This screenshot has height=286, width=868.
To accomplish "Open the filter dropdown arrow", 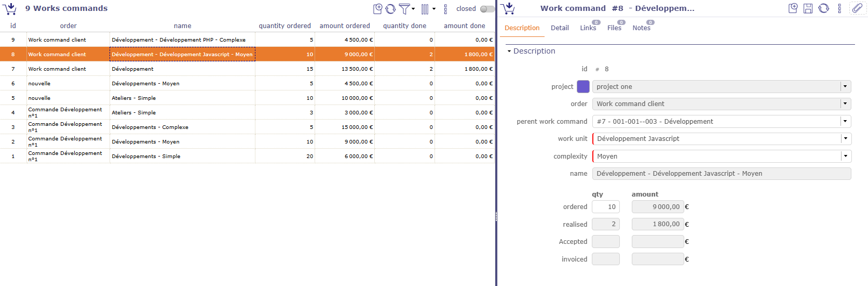I will (413, 9).
